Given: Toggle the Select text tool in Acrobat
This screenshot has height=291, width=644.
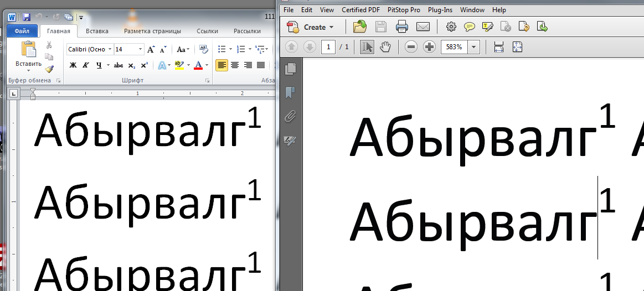Looking at the screenshot, I should (367, 47).
